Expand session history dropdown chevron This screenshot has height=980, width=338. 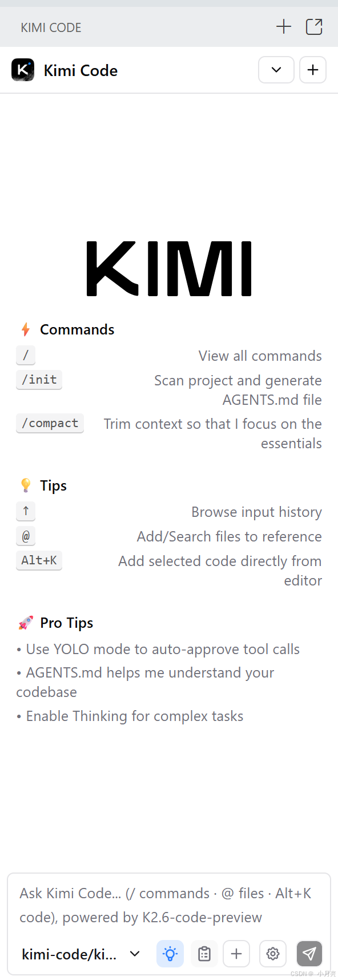pos(276,70)
